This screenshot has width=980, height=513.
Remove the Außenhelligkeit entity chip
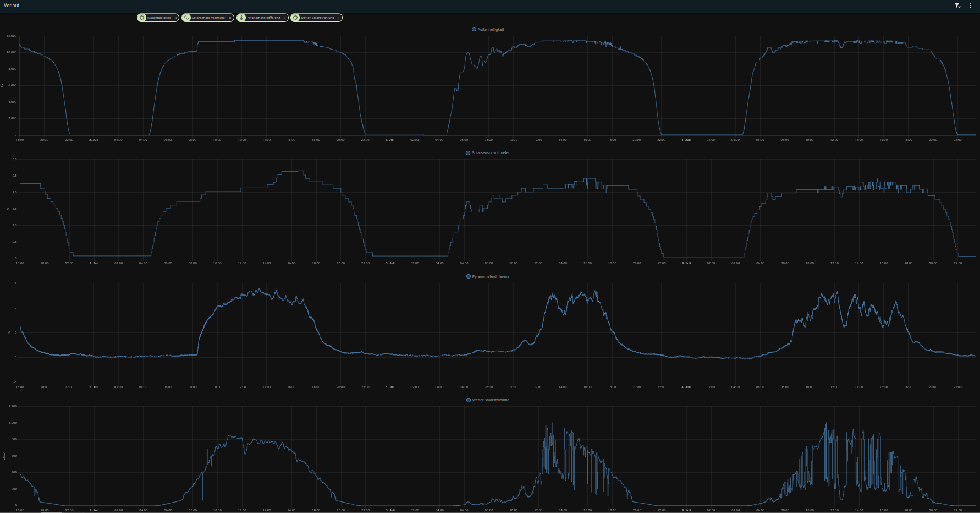[175, 18]
